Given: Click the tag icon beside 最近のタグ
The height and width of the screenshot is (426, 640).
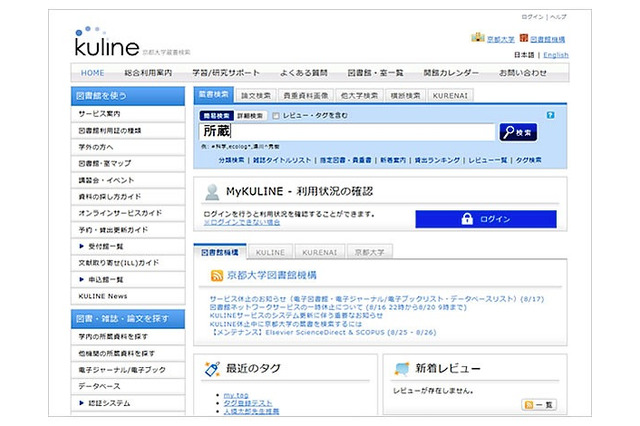Looking at the screenshot, I should coord(212,368).
